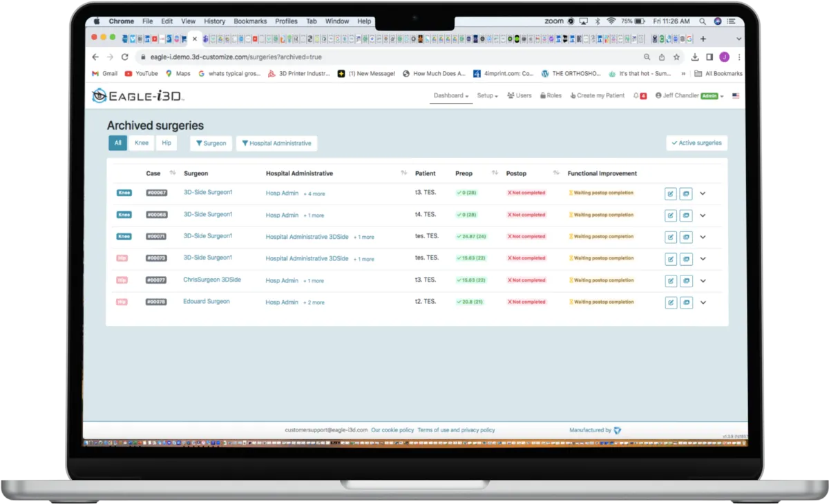The image size is (829, 504).
Task: Edit case #00071 via pencil icon
Action: point(671,237)
